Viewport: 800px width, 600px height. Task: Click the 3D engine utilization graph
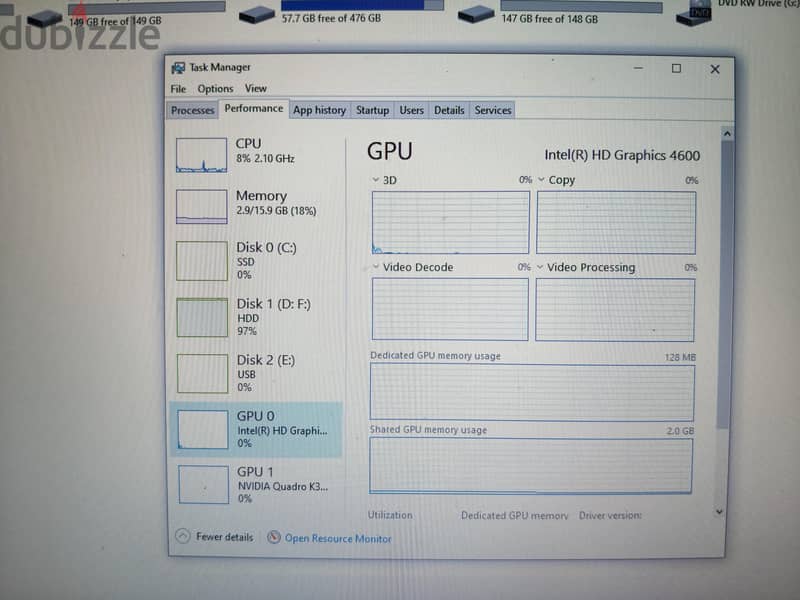tap(451, 222)
